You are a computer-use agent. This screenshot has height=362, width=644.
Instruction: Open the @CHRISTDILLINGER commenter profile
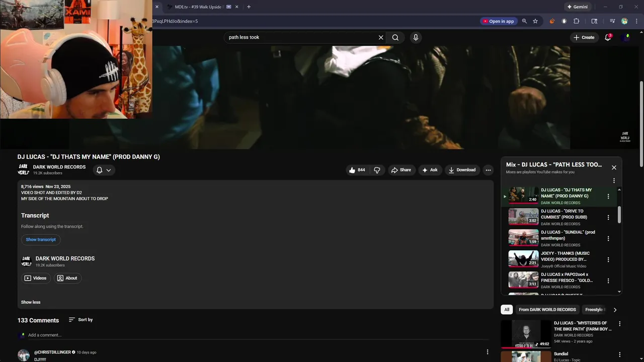point(52,352)
